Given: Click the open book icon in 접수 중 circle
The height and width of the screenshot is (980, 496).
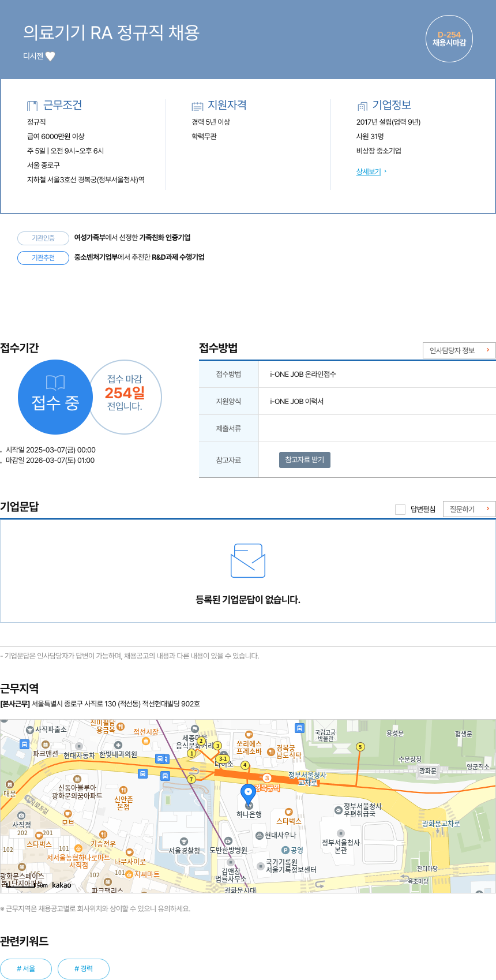Looking at the screenshot, I should (x=55, y=383).
